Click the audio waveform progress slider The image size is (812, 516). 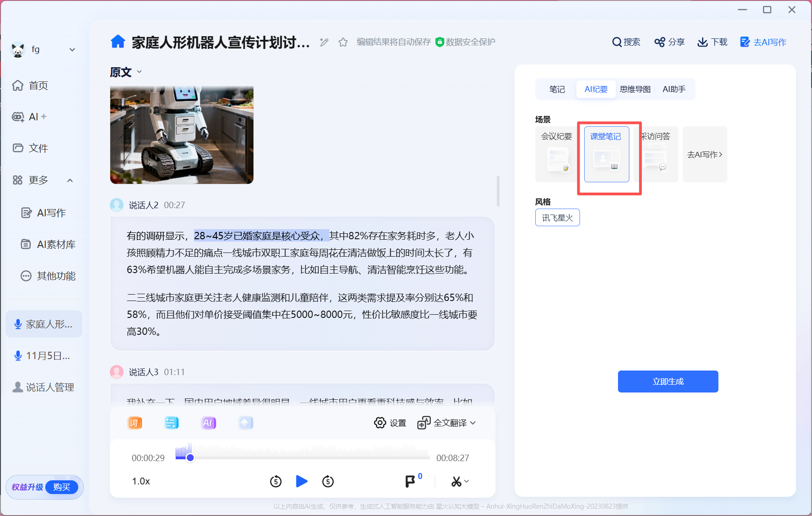[302, 454]
